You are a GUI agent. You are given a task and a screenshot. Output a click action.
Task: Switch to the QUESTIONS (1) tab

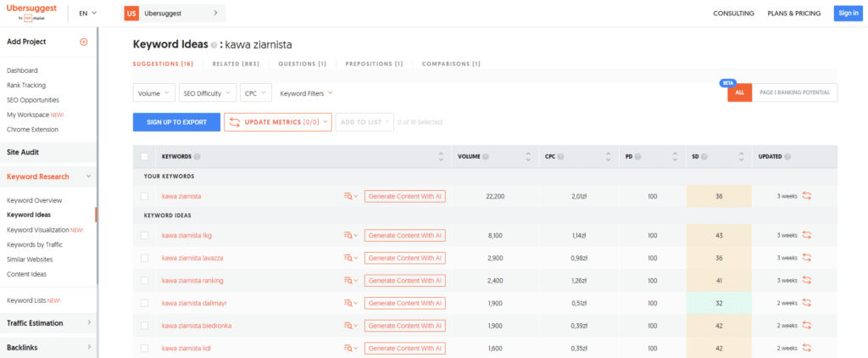(x=303, y=64)
